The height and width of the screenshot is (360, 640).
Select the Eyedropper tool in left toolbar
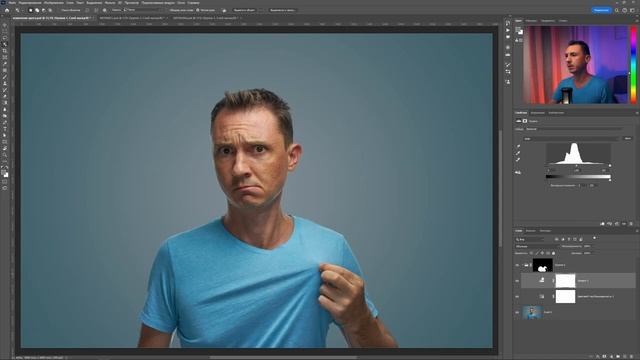point(5,64)
